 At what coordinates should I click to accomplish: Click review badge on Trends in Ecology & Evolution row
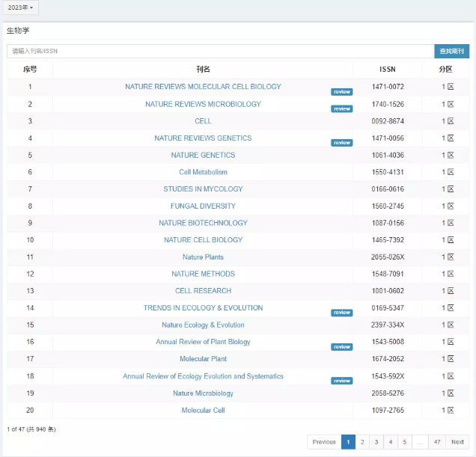coord(342,313)
